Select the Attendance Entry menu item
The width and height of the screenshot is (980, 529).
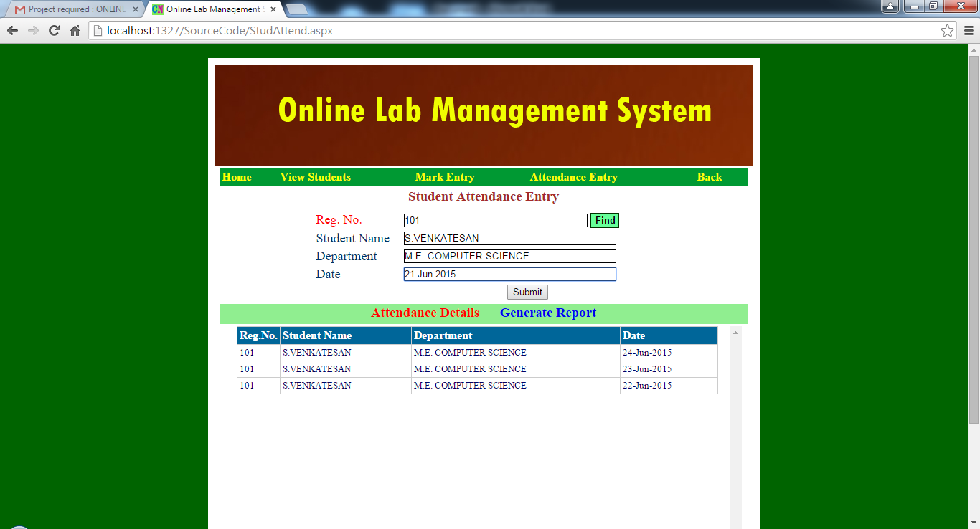(573, 177)
